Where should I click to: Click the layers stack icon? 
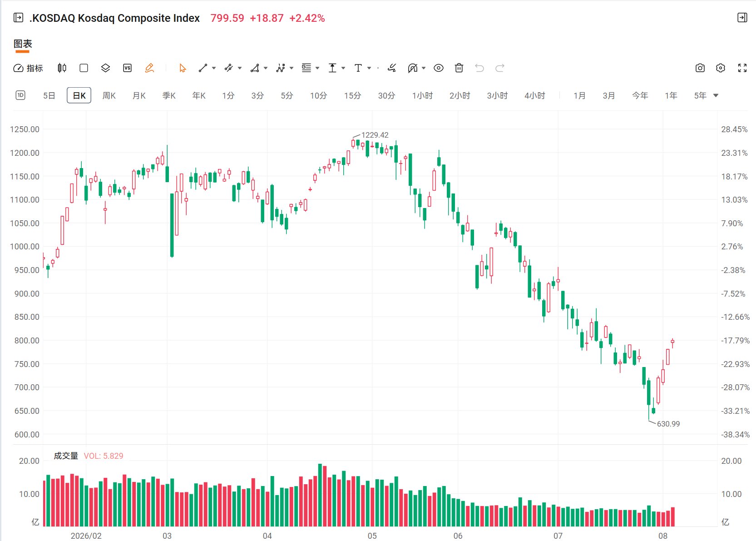point(105,68)
